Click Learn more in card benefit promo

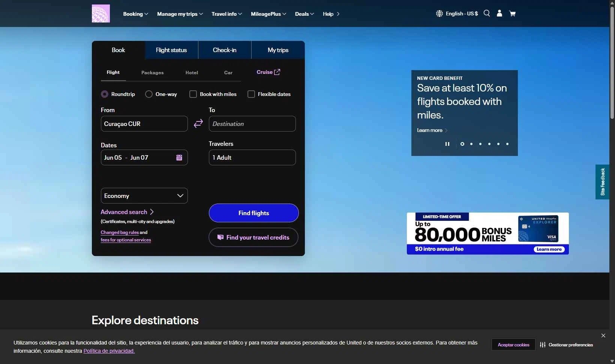click(x=432, y=130)
